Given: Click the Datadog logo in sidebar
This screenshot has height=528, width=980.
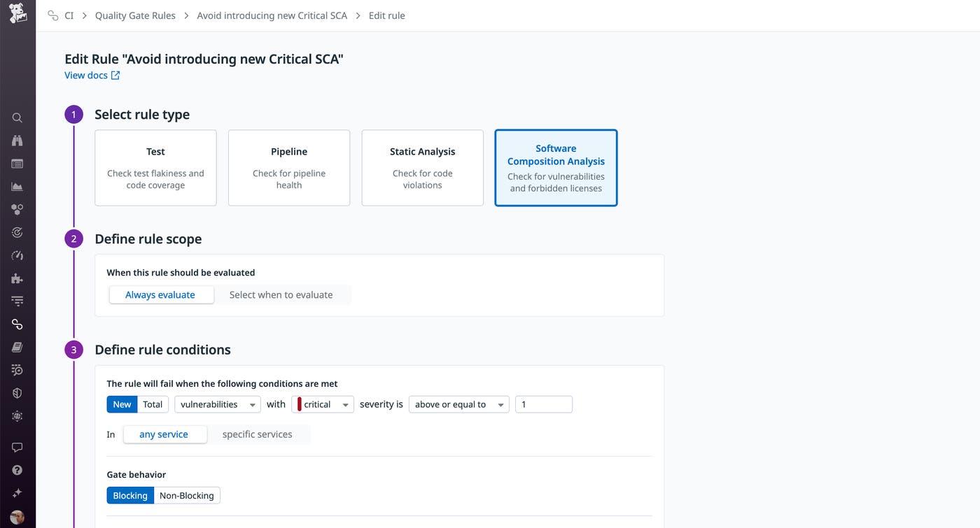Looking at the screenshot, I should [17, 13].
